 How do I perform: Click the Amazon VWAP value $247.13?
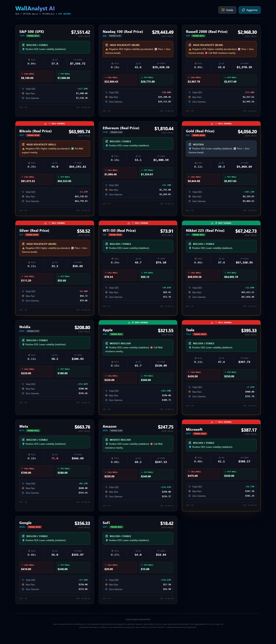click(161, 462)
